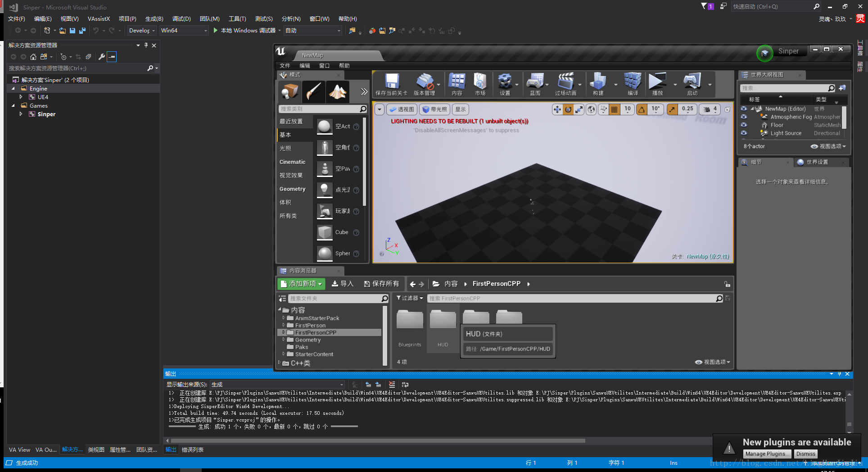
Task: Dismiss the new plugins notification
Action: pos(805,454)
